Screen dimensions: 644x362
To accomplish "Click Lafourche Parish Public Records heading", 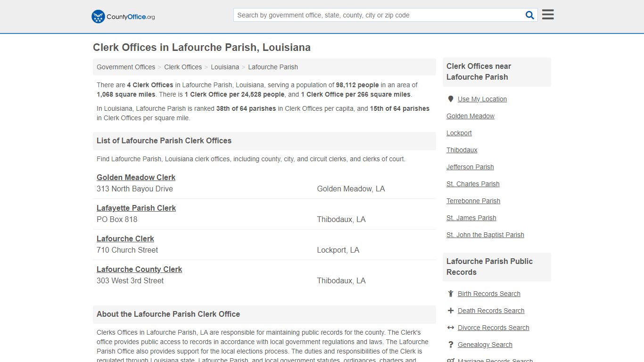I will point(489,267).
